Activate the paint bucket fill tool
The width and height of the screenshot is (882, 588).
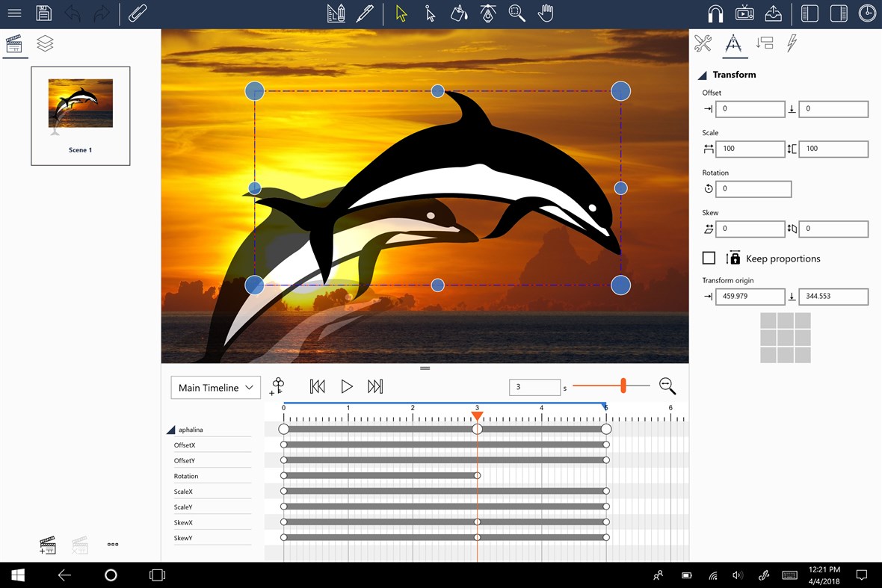click(x=459, y=13)
